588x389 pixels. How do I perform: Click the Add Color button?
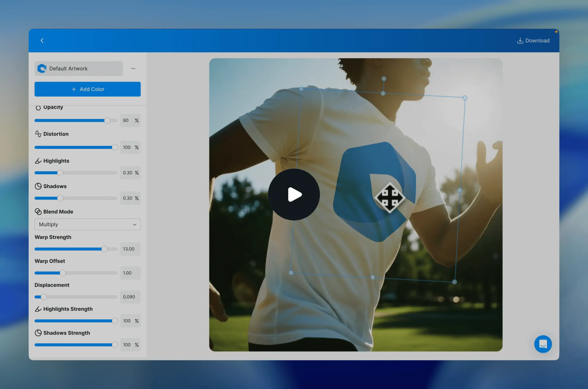click(88, 89)
